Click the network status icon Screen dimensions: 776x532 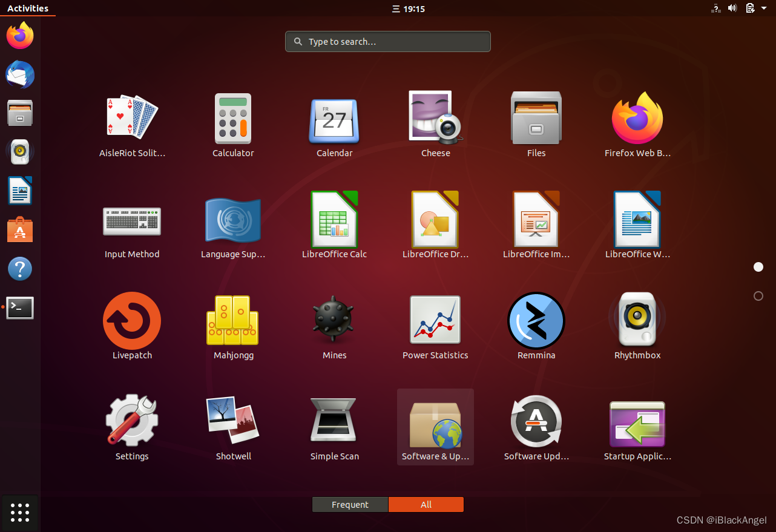pyautogui.click(x=715, y=8)
